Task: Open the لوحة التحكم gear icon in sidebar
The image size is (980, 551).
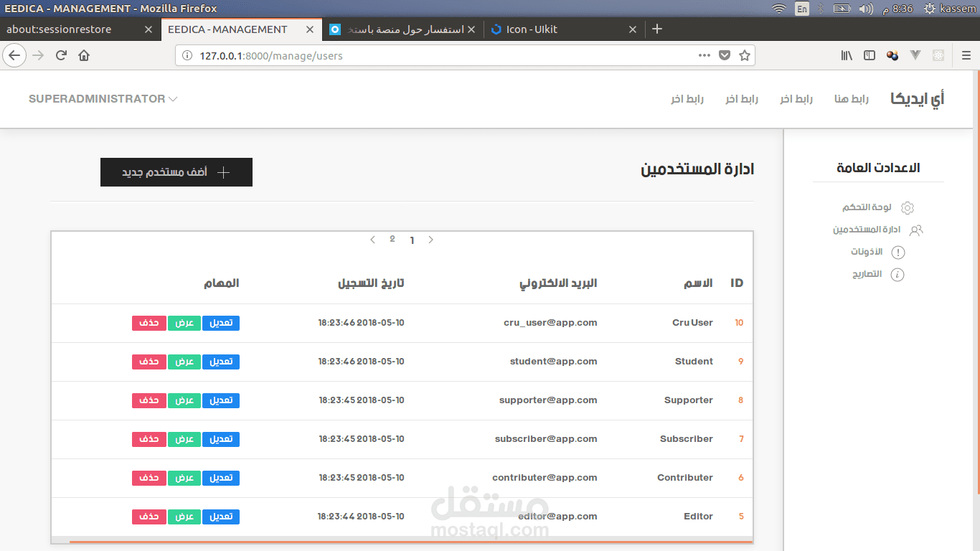Action: [908, 207]
